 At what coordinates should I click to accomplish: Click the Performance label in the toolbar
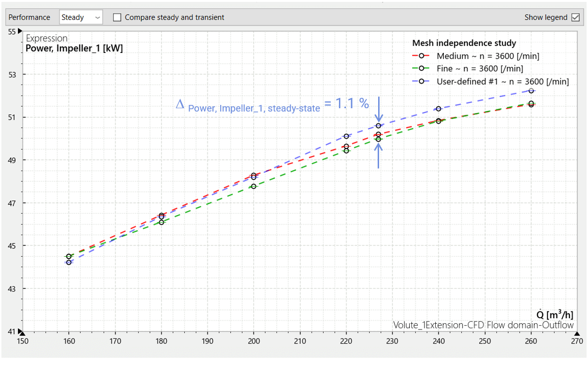(x=29, y=17)
